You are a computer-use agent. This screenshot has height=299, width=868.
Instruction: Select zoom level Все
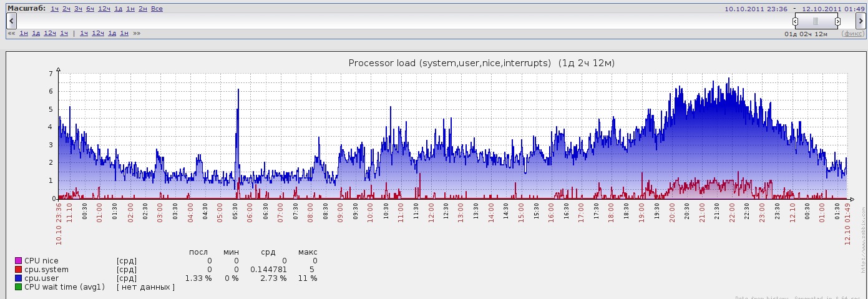157,9
